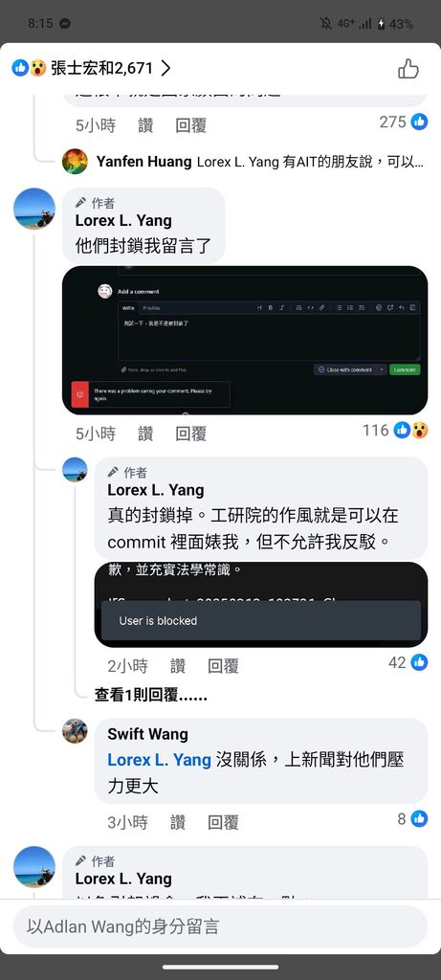Open the blue like reaction next to 275
The width and height of the screenshot is (441, 980).
point(419,122)
